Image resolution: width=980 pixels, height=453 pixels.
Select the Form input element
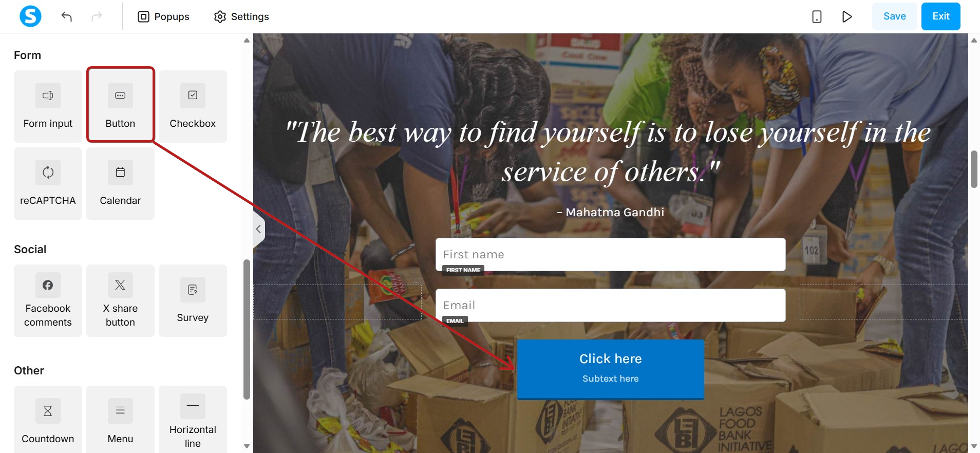tap(48, 106)
